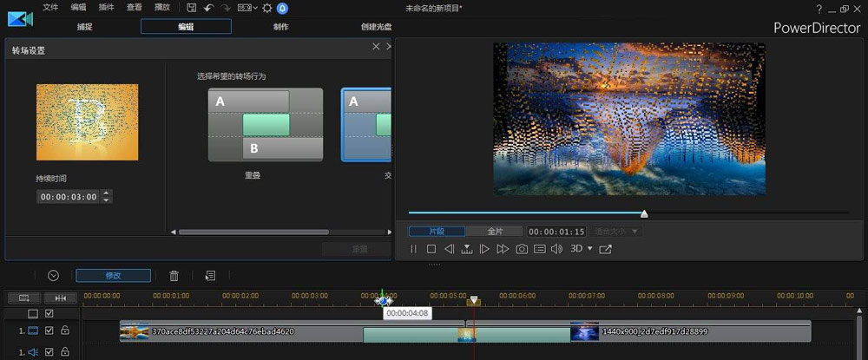Step to the previous frame

coord(449,249)
